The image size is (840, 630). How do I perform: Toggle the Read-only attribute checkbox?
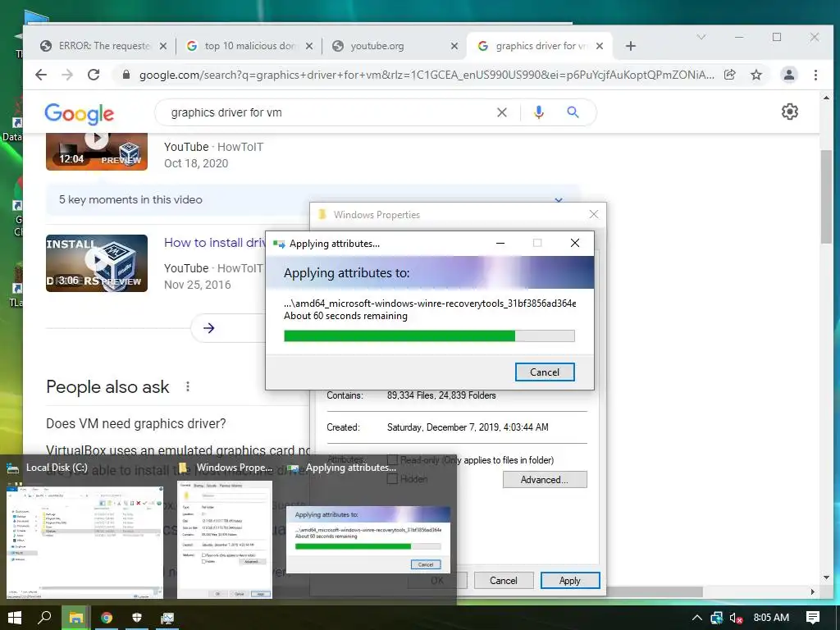point(393,460)
